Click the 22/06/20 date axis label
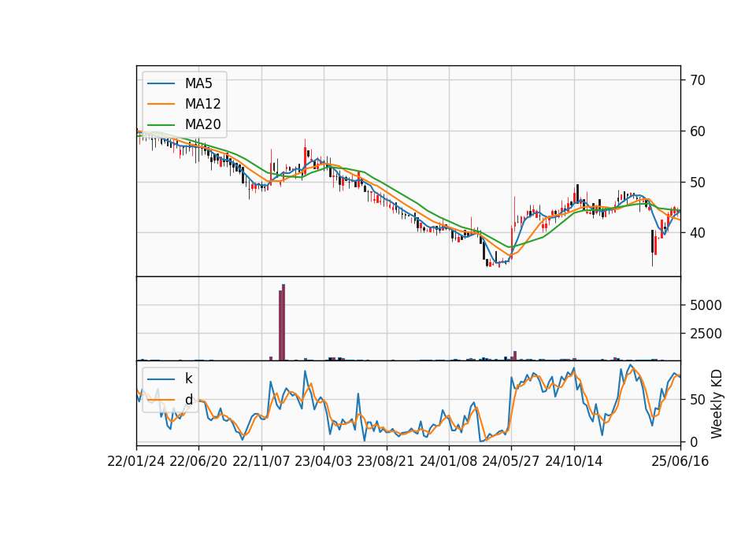 (x=198, y=462)
